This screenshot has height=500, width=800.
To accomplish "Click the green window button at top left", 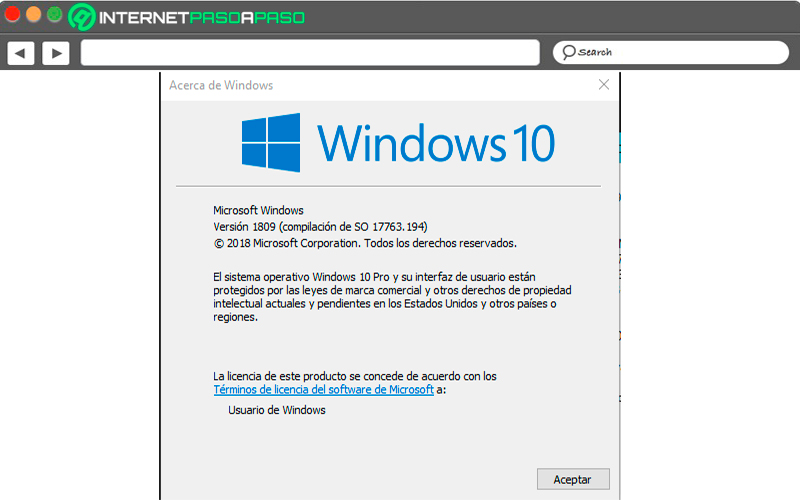I will click(x=55, y=14).
